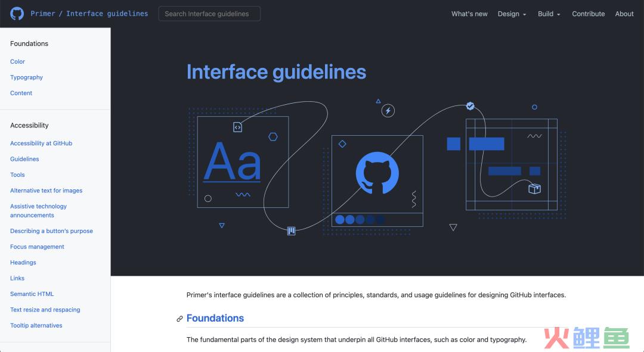Open the Links sidebar page
Image resolution: width=644 pixels, height=352 pixels.
[17, 278]
